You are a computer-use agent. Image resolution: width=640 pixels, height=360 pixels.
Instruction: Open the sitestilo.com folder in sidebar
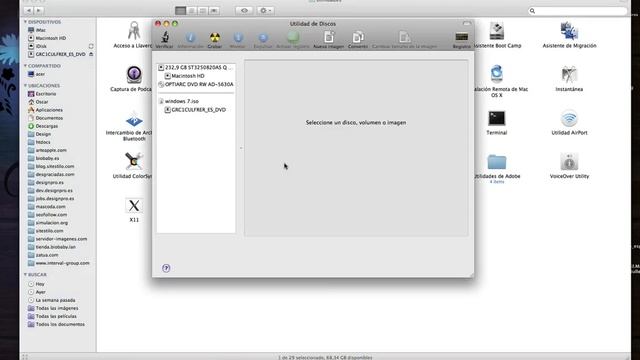(45, 231)
